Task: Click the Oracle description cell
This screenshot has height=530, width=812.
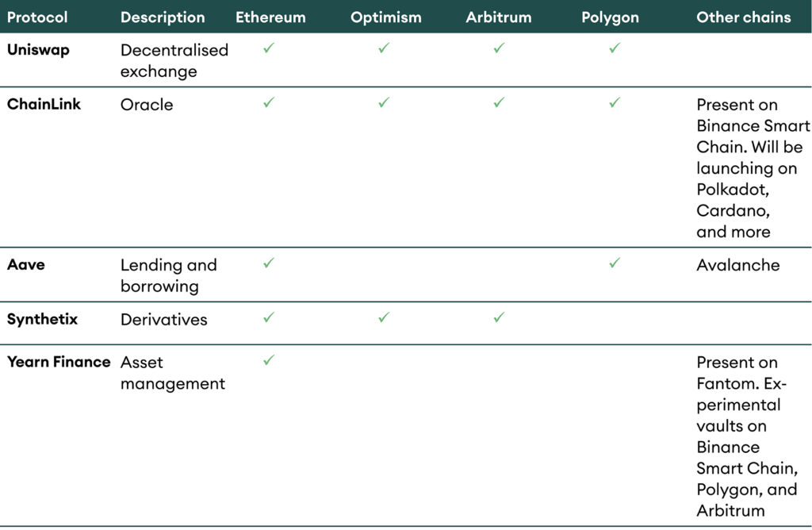Action: click(x=147, y=105)
